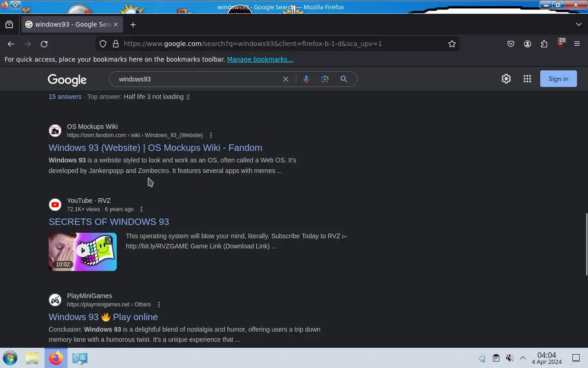Play the SECRETS OF WINDOWS 93 thumbnail
The height and width of the screenshot is (368, 588).
pyautogui.click(x=83, y=252)
